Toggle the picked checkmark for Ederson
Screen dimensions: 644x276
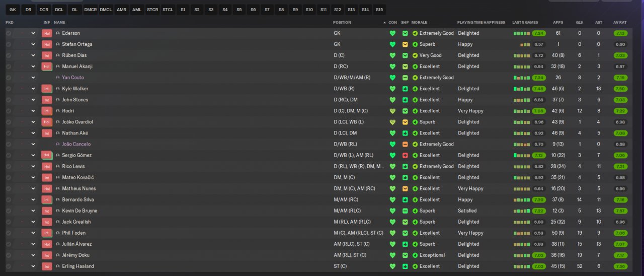pos(9,33)
